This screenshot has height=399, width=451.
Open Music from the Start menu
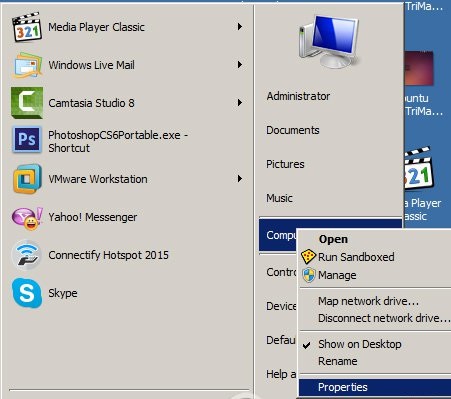pyautogui.click(x=279, y=198)
